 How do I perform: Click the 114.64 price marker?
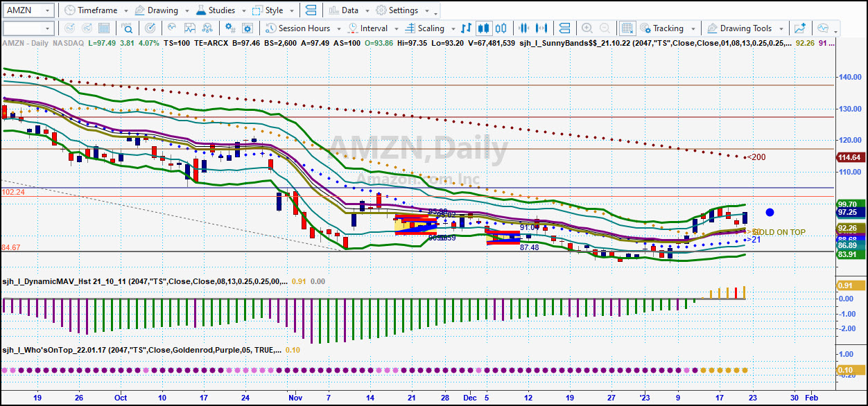pyautogui.click(x=849, y=157)
